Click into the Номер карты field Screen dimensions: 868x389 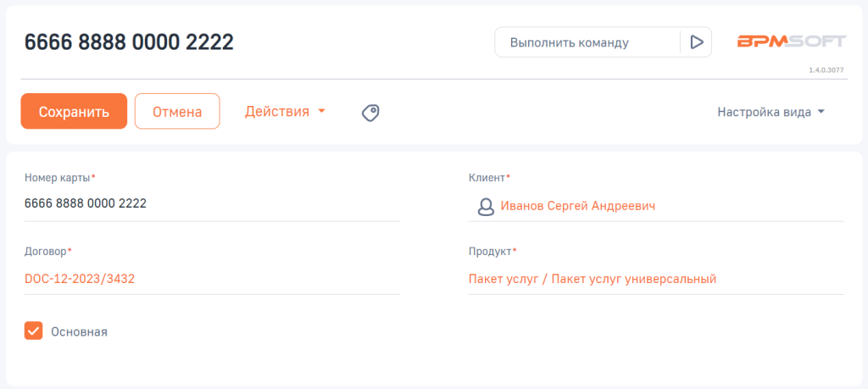[x=212, y=204]
